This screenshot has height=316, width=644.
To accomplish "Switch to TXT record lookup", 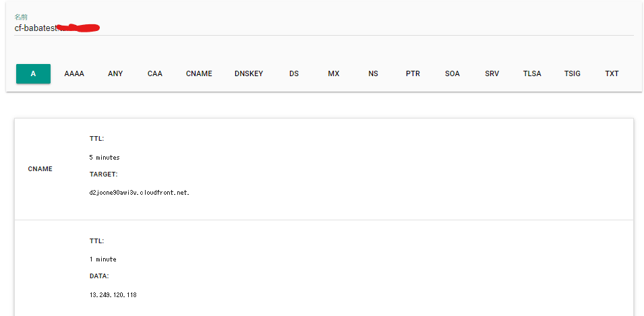I will click(612, 74).
